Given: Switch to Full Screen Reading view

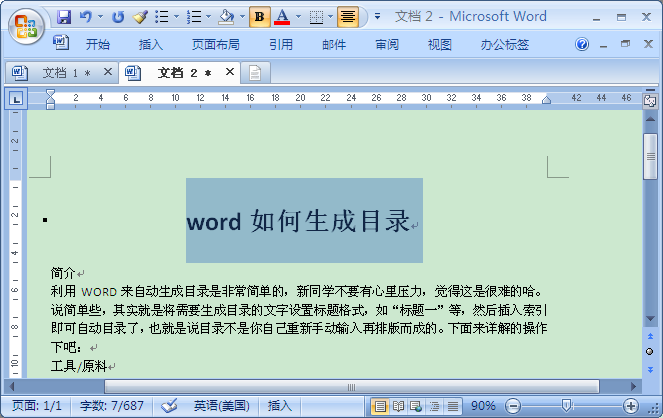Looking at the screenshot, I should (398, 407).
